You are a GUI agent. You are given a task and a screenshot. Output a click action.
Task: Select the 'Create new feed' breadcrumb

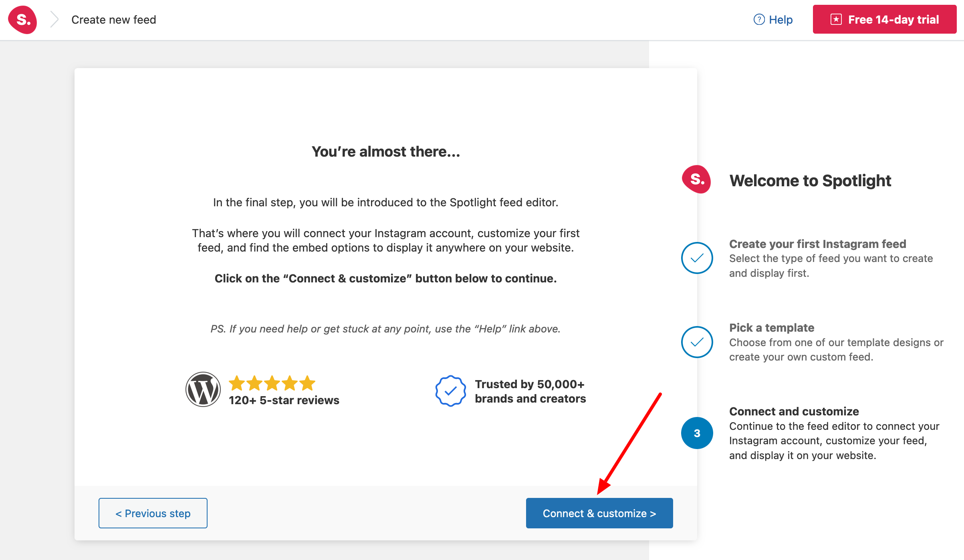(114, 20)
